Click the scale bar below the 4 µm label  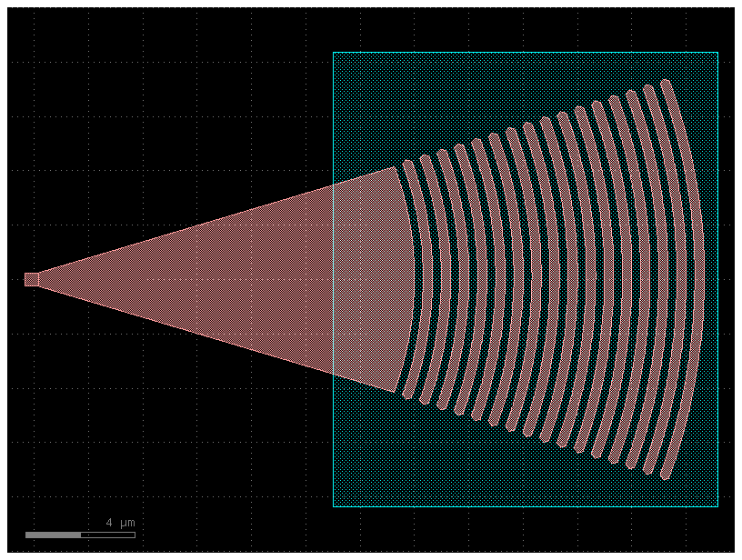tap(80, 535)
